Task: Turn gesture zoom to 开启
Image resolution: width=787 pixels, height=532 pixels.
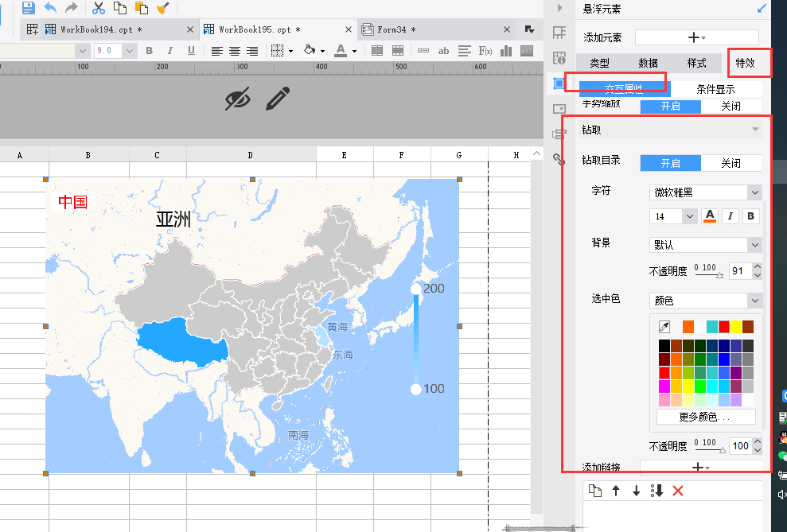Action: pyautogui.click(x=671, y=107)
